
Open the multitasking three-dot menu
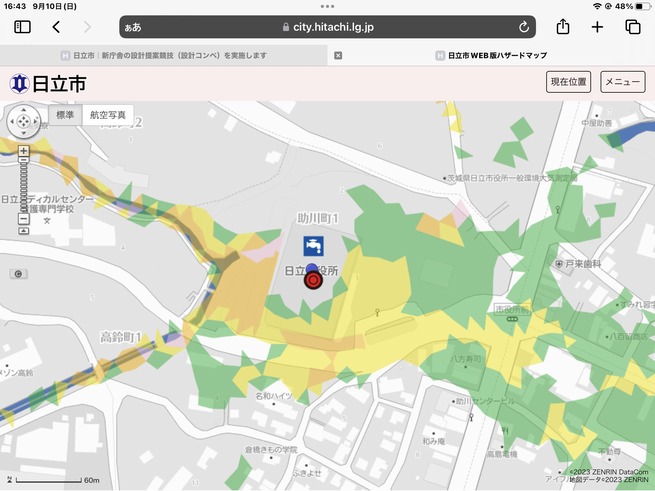click(327, 6)
